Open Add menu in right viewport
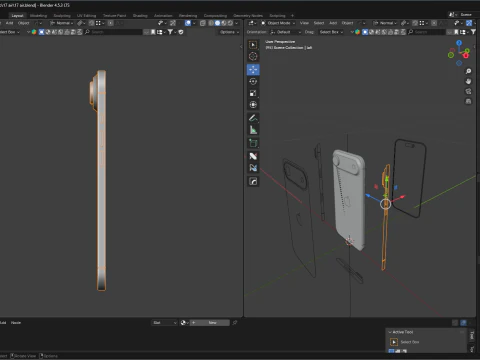 click(x=333, y=23)
